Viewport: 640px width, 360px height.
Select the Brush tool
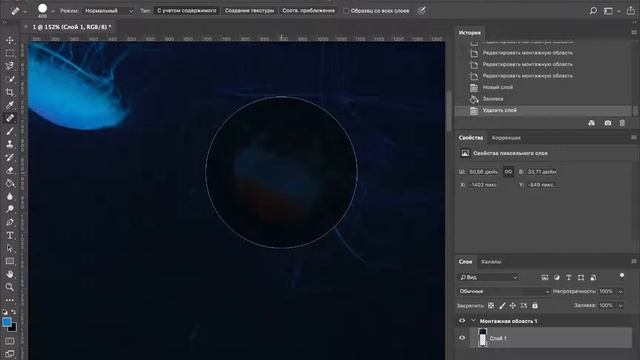click(10, 131)
